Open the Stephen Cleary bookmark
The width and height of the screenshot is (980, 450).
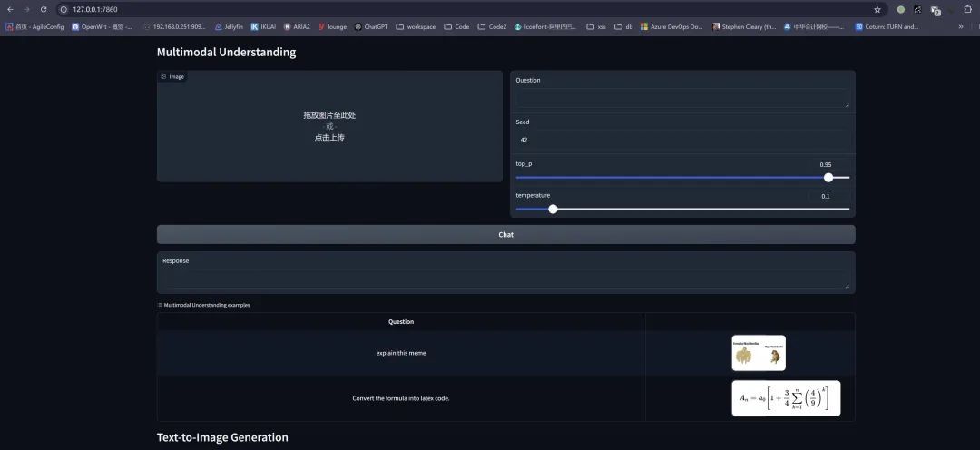tap(744, 27)
